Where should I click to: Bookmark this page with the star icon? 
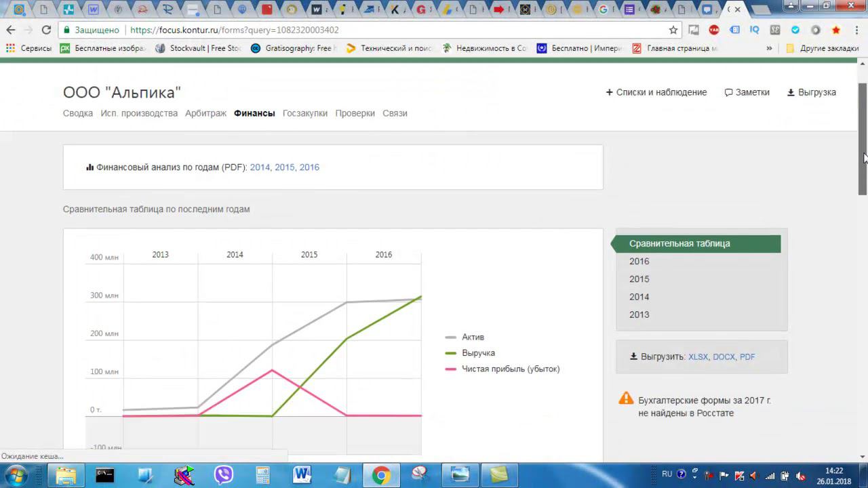pyautogui.click(x=673, y=30)
